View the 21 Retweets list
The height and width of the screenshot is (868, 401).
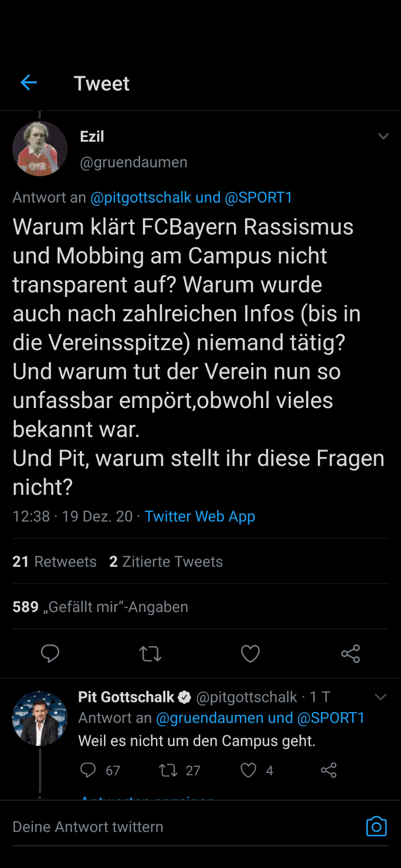pyautogui.click(x=54, y=562)
